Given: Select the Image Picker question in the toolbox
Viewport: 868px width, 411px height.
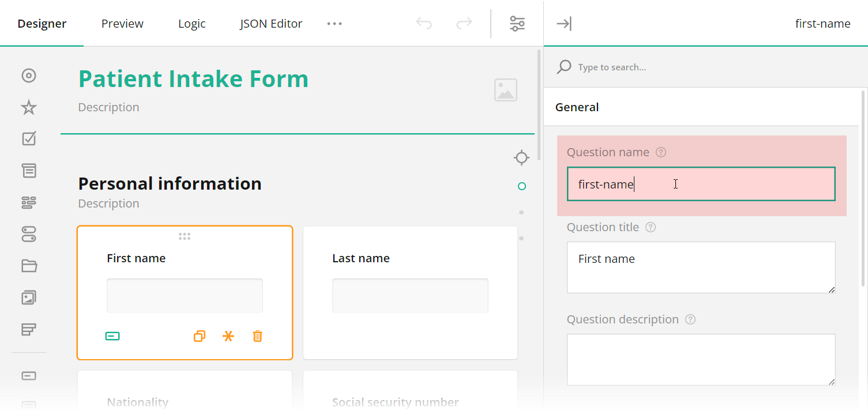Looking at the screenshot, I should [29, 297].
